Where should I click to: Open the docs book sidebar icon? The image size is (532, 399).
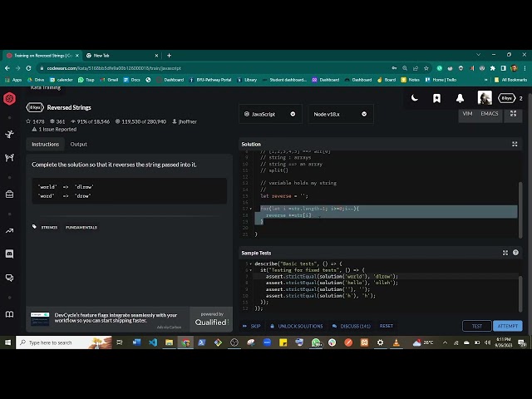coord(9,314)
